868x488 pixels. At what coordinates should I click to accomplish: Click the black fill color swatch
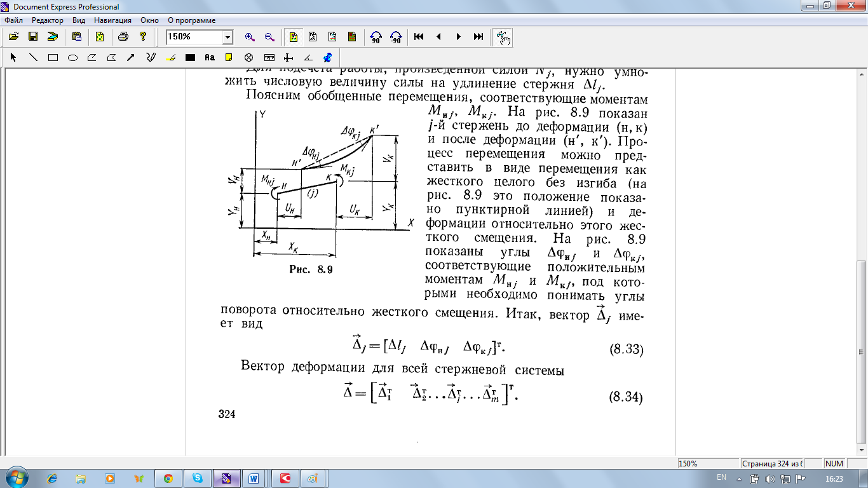(189, 57)
